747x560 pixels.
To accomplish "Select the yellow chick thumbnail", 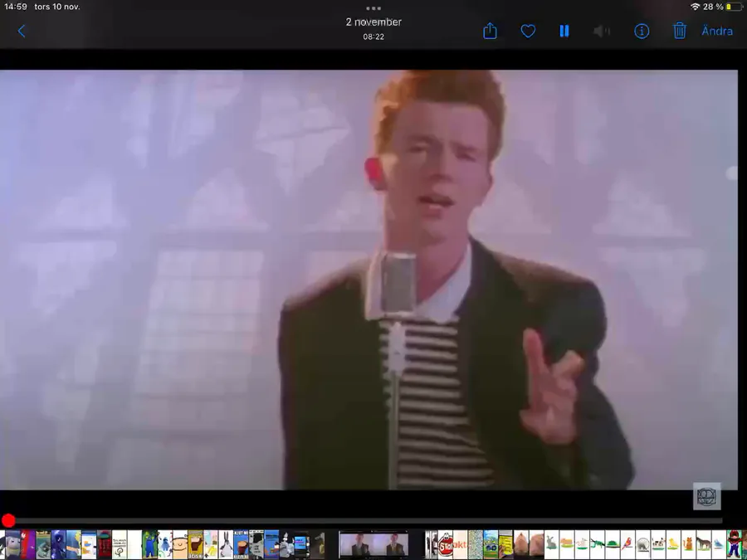I will [x=674, y=544].
